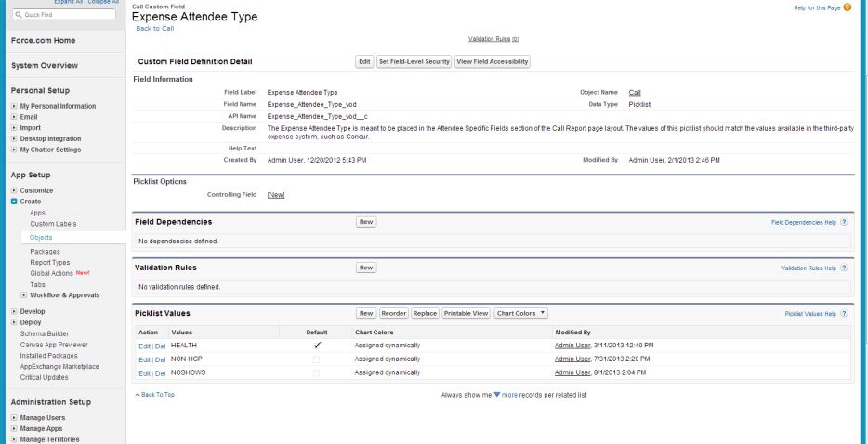Click the Set Field-Level Security button
868x444 pixels.
pyautogui.click(x=414, y=61)
